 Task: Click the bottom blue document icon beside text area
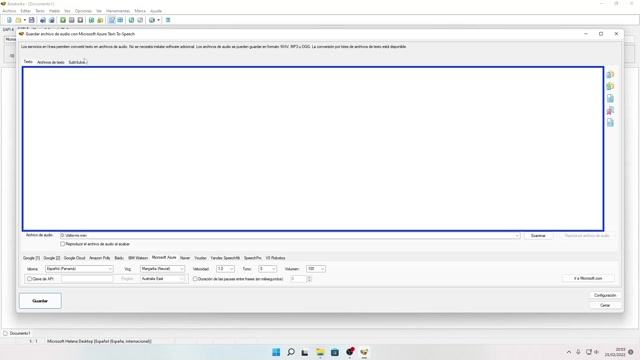(610, 122)
